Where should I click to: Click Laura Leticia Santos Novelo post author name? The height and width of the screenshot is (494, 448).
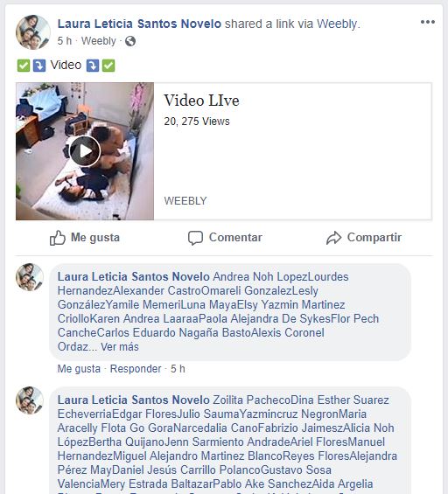(x=139, y=24)
